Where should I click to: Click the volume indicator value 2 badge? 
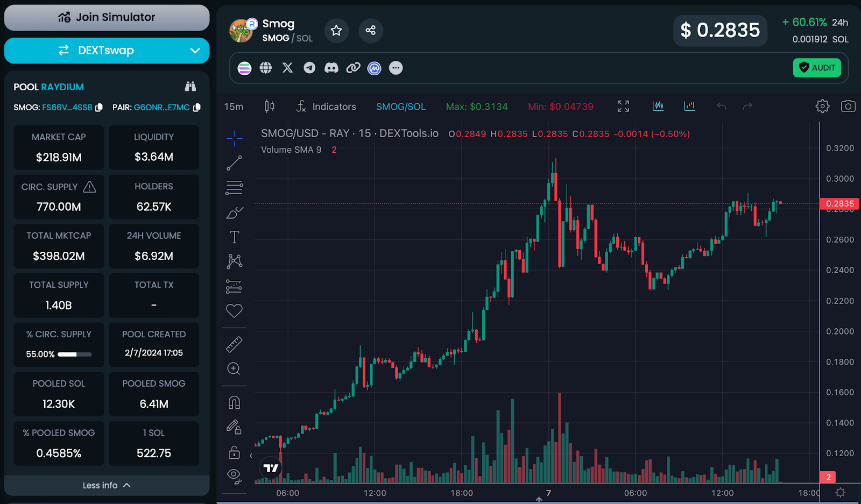(x=828, y=477)
